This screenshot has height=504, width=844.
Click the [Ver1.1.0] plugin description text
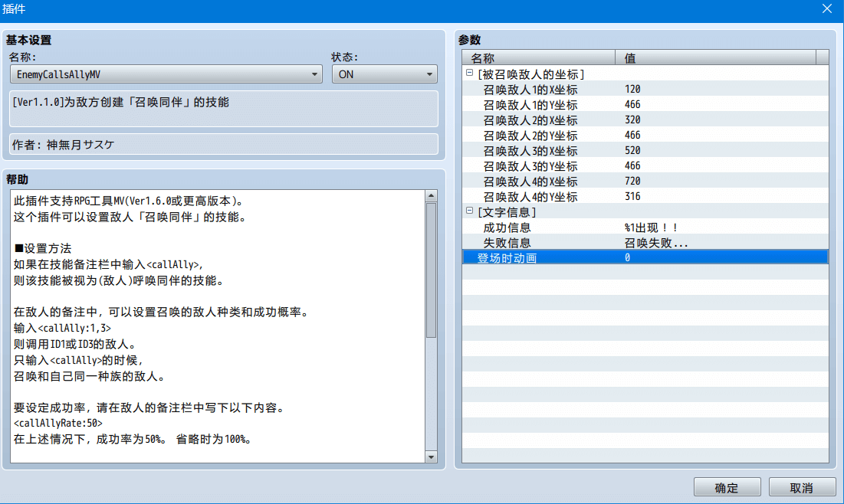[x=121, y=102]
